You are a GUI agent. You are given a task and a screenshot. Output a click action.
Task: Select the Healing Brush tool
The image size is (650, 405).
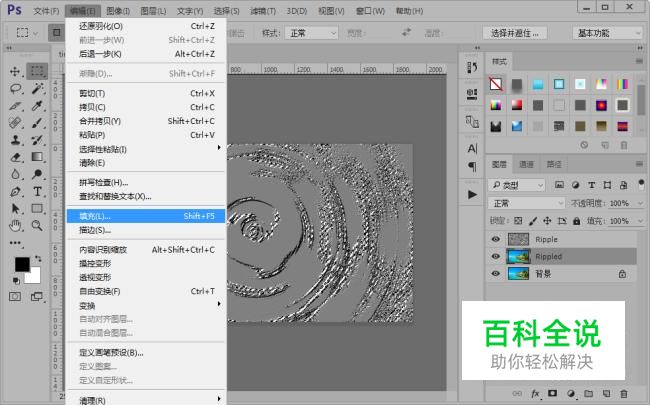pyautogui.click(x=15, y=123)
